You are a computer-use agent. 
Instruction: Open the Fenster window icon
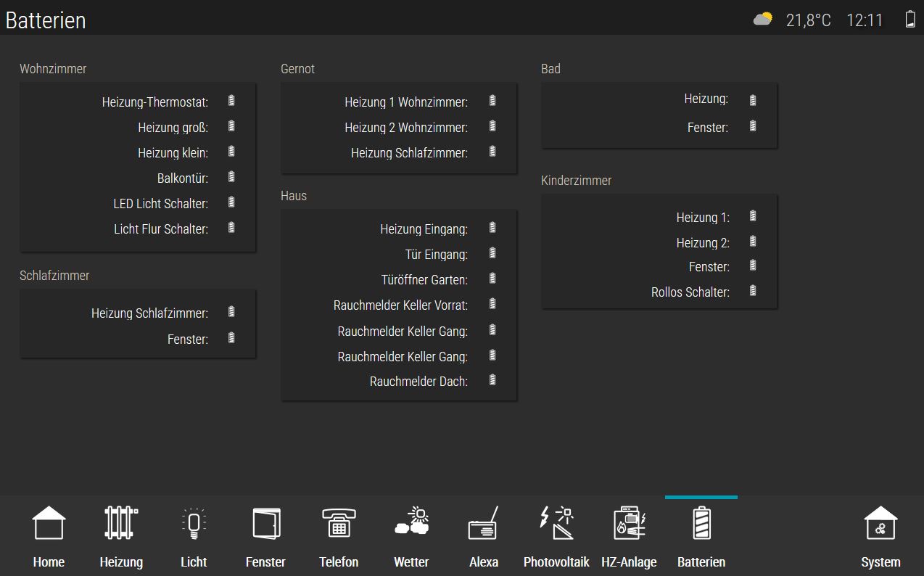[265, 523]
